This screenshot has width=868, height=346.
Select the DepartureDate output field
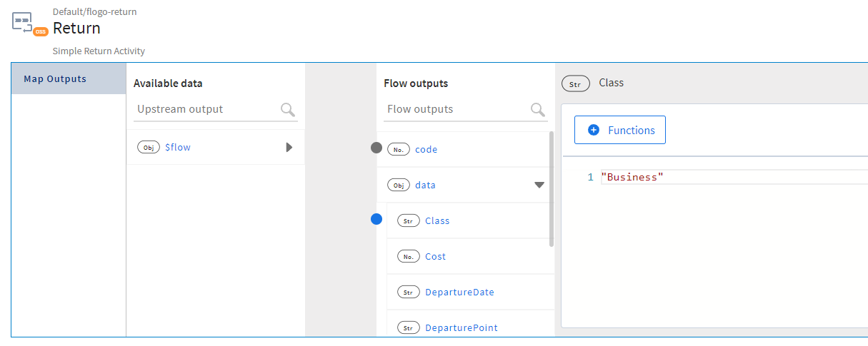[459, 292]
